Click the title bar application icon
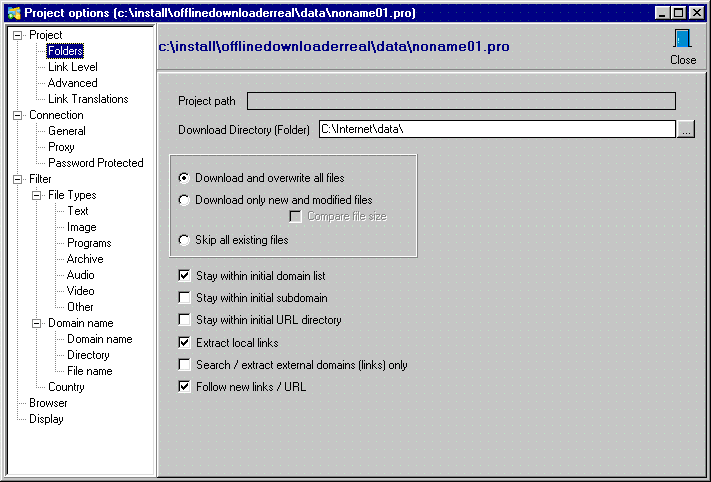The height and width of the screenshot is (482, 711). pos(12,12)
